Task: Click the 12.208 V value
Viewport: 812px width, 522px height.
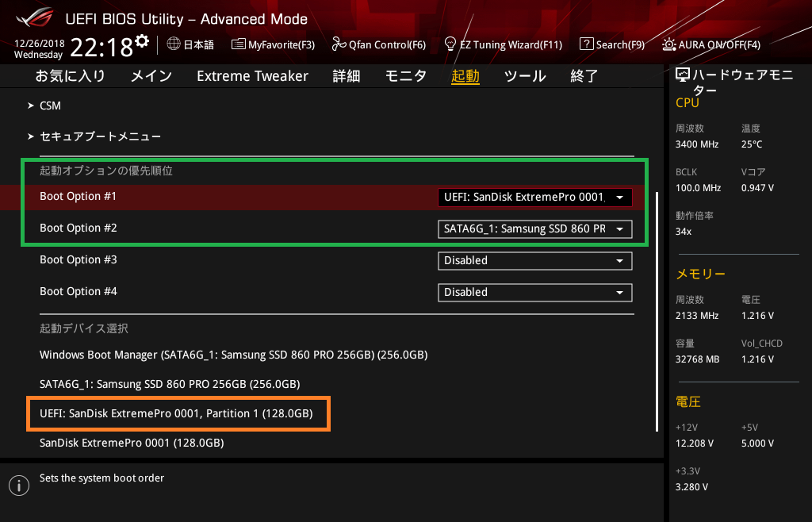Action: pos(695,443)
